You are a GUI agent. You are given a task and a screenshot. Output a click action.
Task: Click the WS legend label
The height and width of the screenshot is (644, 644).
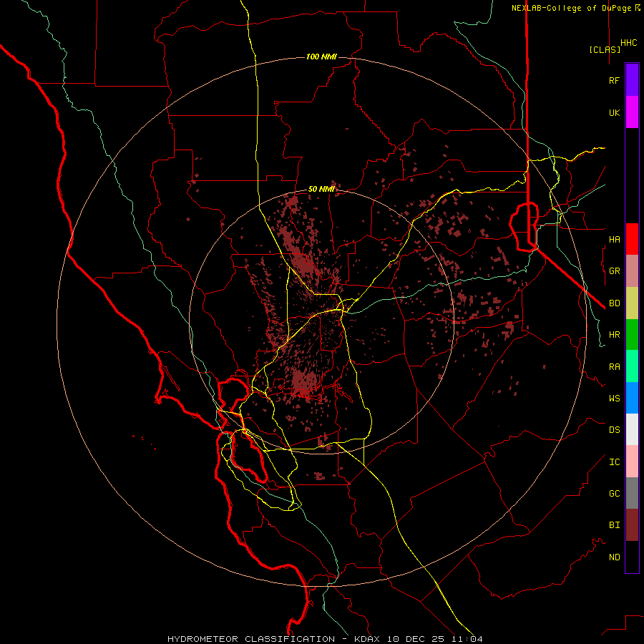coord(614,399)
